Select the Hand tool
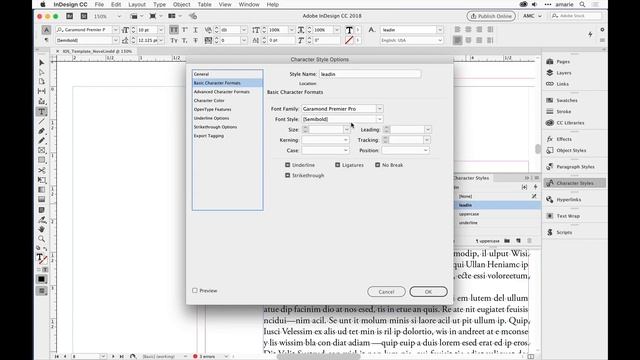Screen dimensions: 640x360 pyautogui.click(x=42, y=229)
